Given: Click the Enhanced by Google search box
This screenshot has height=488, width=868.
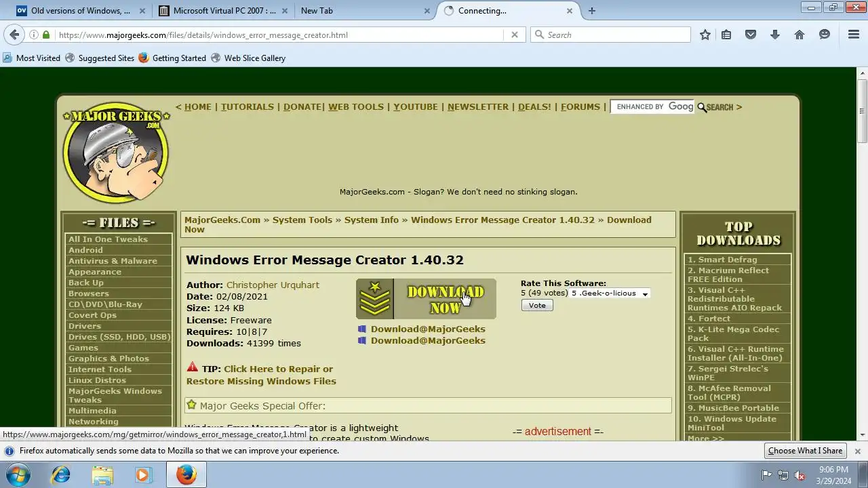Looking at the screenshot, I should click(x=652, y=106).
